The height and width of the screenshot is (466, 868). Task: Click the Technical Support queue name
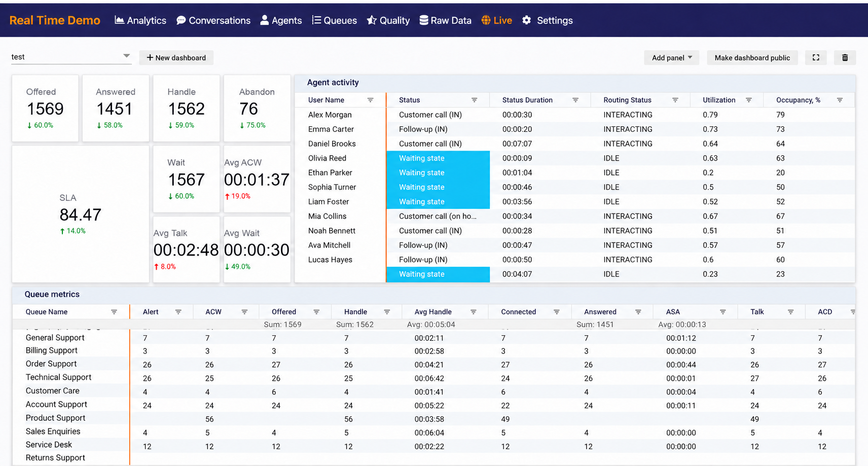coord(59,377)
